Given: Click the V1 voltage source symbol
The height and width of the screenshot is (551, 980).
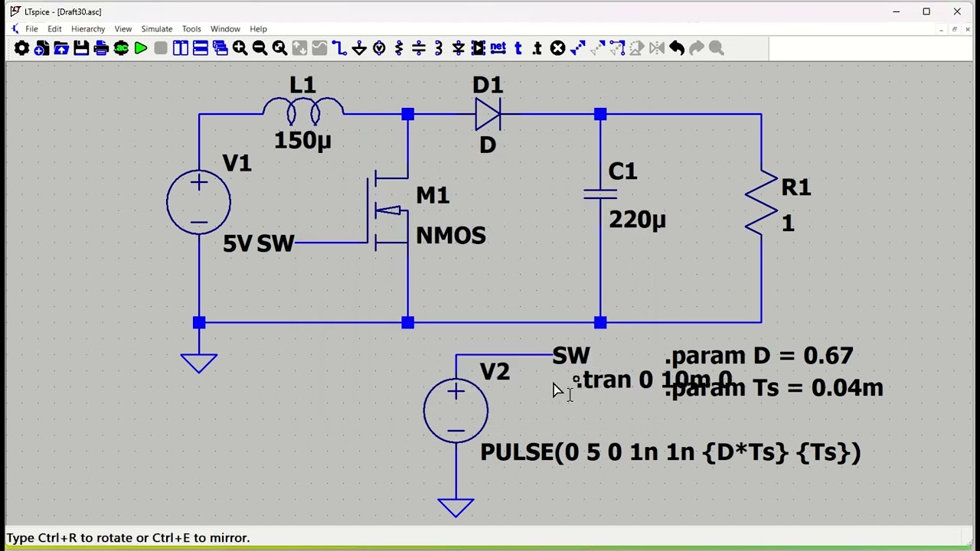Looking at the screenshot, I should click(x=199, y=202).
